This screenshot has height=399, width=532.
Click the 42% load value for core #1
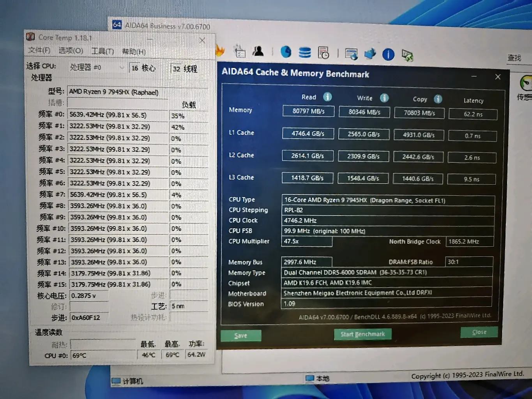point(189,127)
